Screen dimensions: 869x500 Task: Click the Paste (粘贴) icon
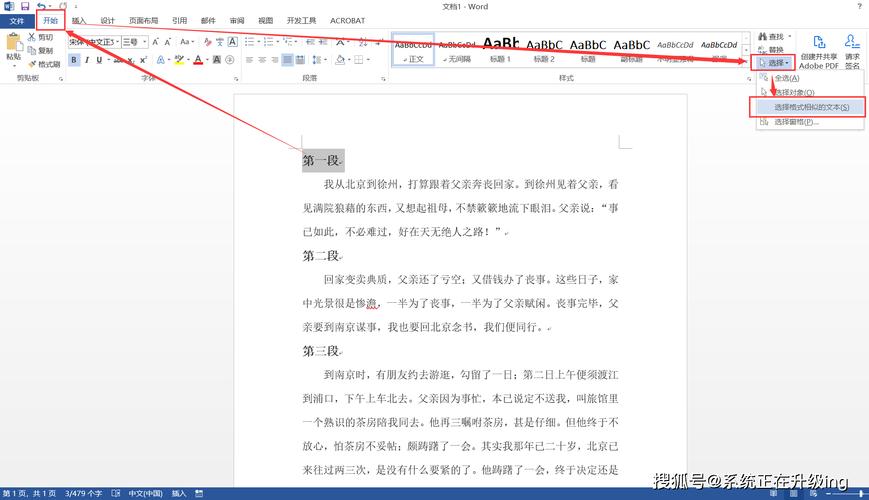point(13,44)
